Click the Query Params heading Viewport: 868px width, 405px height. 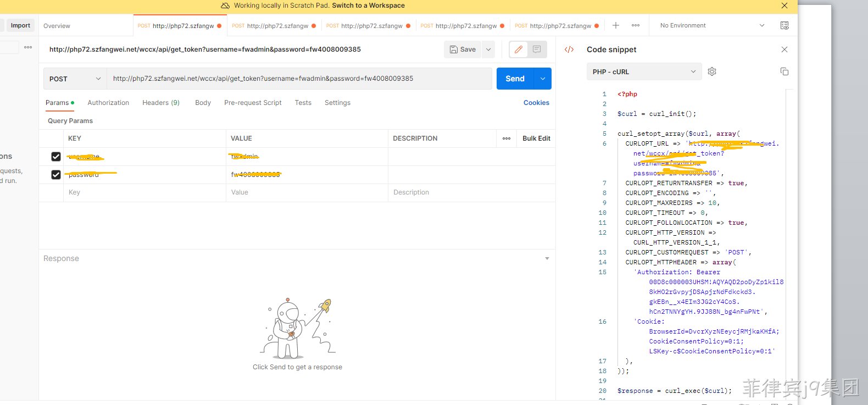click(70, 121)
